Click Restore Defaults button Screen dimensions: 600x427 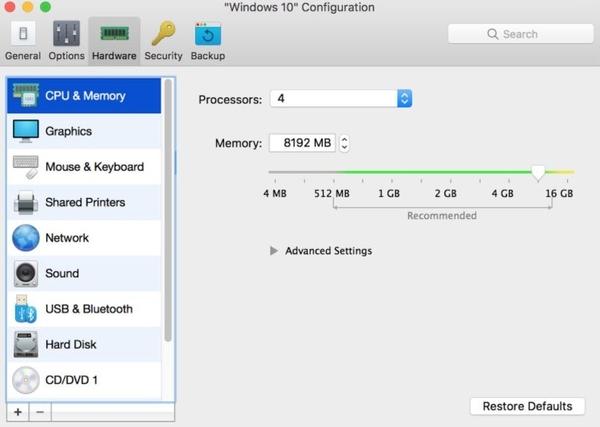tap(527, 406)
